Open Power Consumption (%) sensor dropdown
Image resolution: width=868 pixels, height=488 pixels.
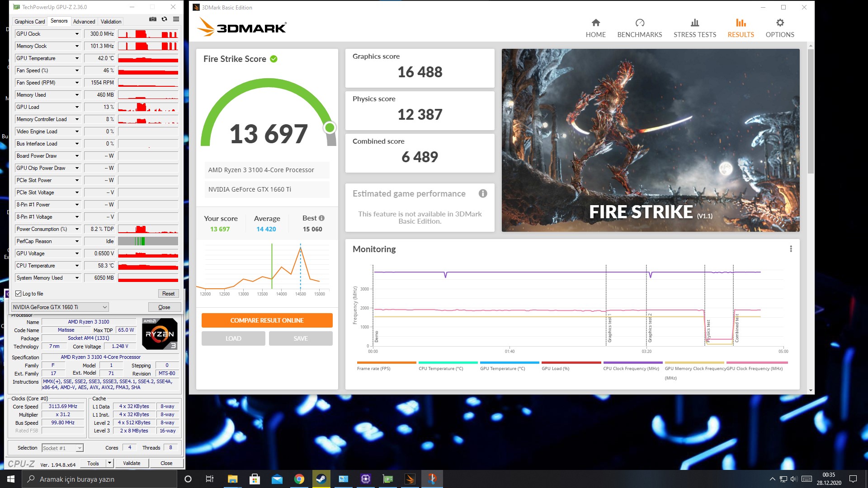pos(77,229)
